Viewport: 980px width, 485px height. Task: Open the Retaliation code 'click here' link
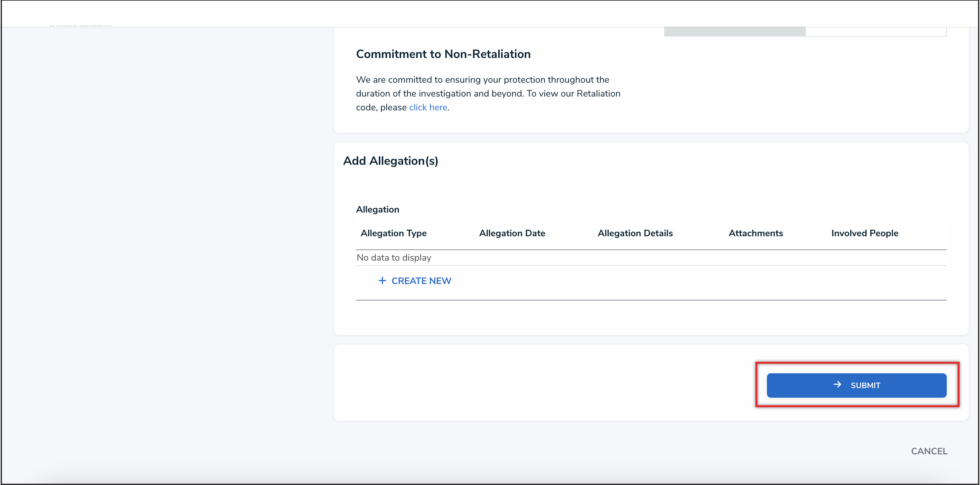pyautogui.click(x=428, y=107)
